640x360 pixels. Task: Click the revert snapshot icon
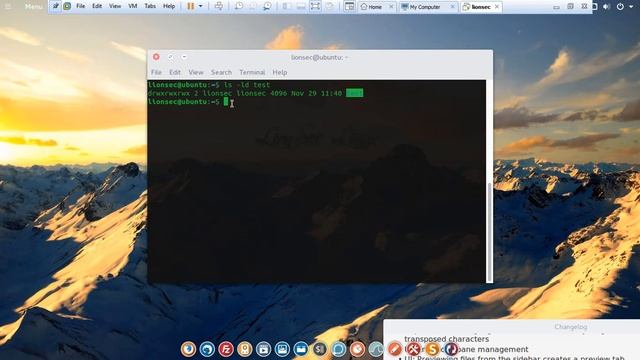(x=253, y=6)
